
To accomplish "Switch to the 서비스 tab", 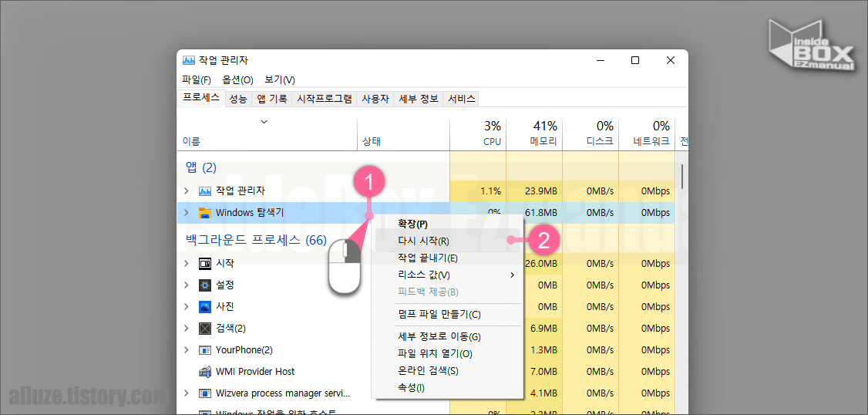I will click(462, 100).
